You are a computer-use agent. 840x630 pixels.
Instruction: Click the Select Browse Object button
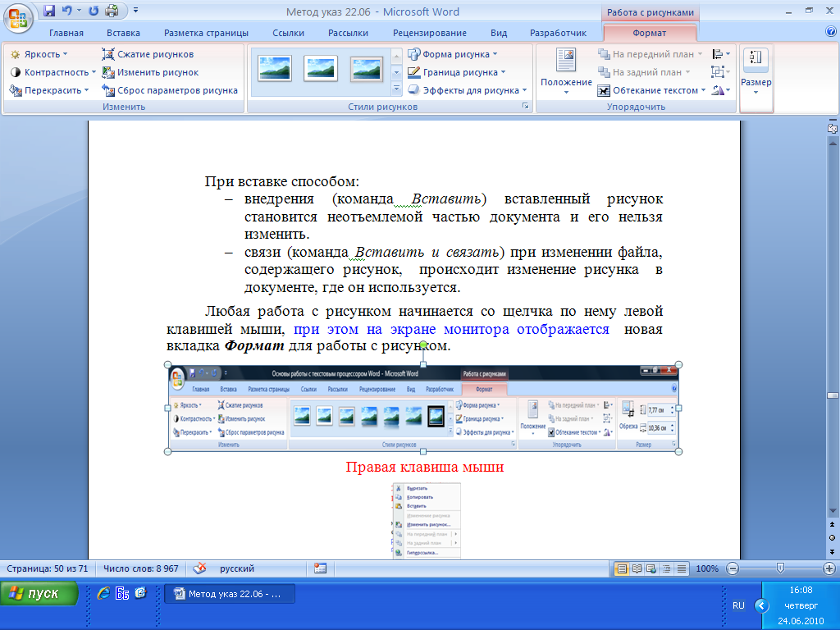[833, 538]
